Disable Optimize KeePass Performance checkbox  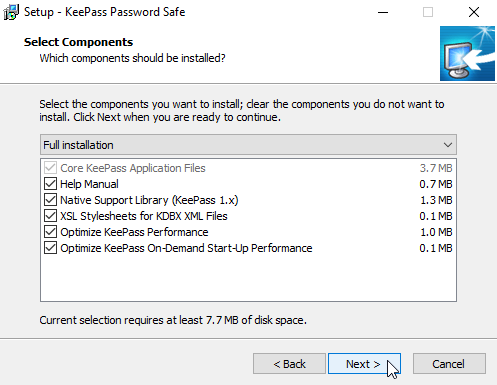50,232
